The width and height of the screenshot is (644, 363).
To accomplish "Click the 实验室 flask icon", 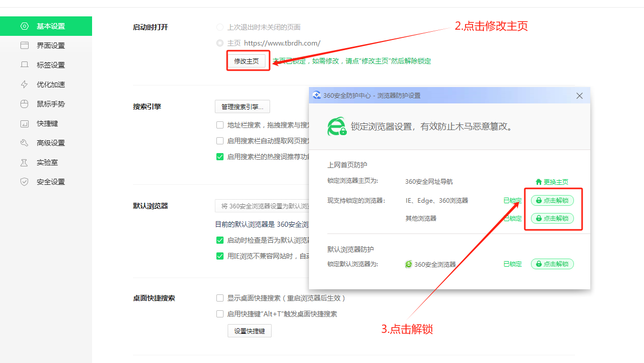I will (24, 162).
